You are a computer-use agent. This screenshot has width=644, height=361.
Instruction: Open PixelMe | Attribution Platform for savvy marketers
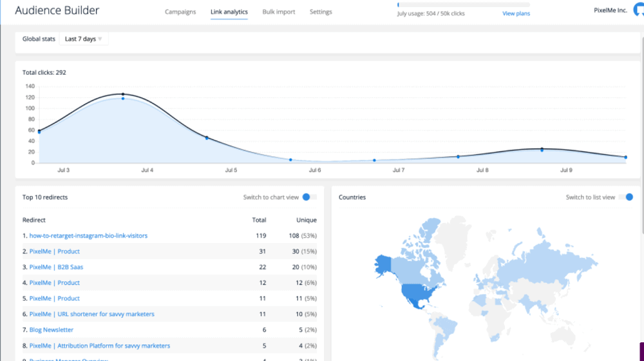(99, 346)
